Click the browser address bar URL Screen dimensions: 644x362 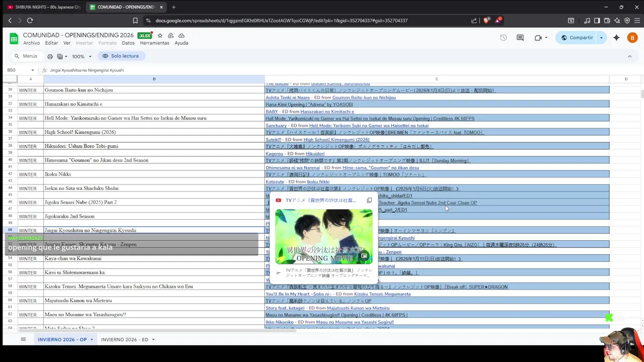(x=281, y=21)
